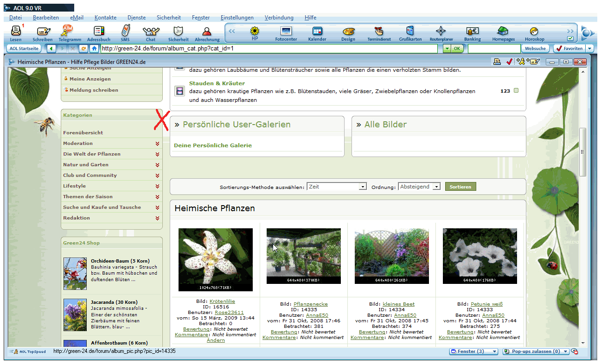Open the Absteigend order dropdown
601x364 pixels.
pyautogui.click(x=436, y=187)
